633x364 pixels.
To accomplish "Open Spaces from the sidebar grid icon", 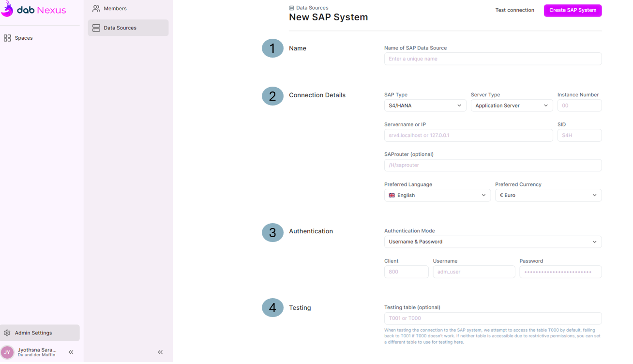I will 7,38.
